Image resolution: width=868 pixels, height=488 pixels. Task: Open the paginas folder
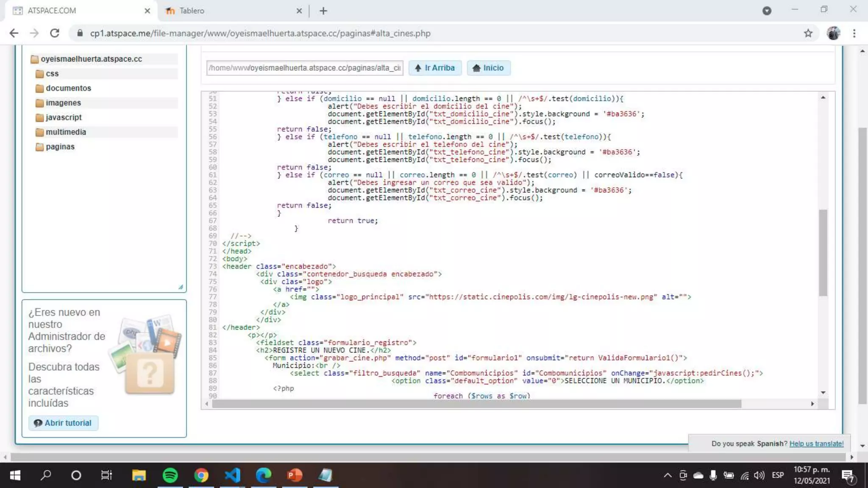pyautogui.click(x=60, y=147)
